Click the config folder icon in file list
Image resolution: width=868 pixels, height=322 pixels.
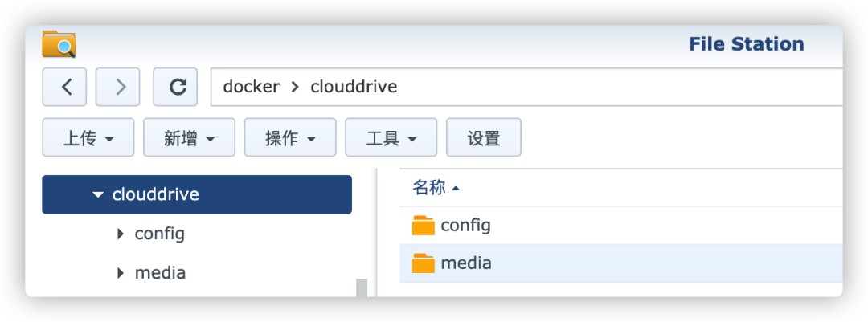click(424, 226)
